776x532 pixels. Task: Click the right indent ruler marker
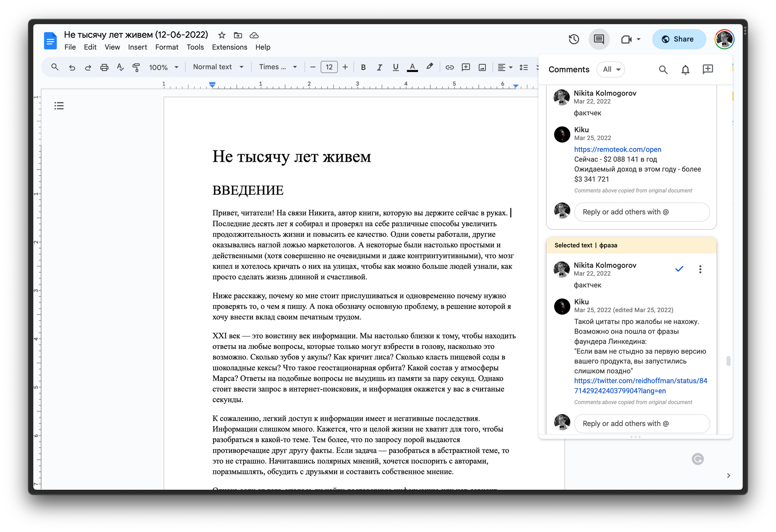515,86
